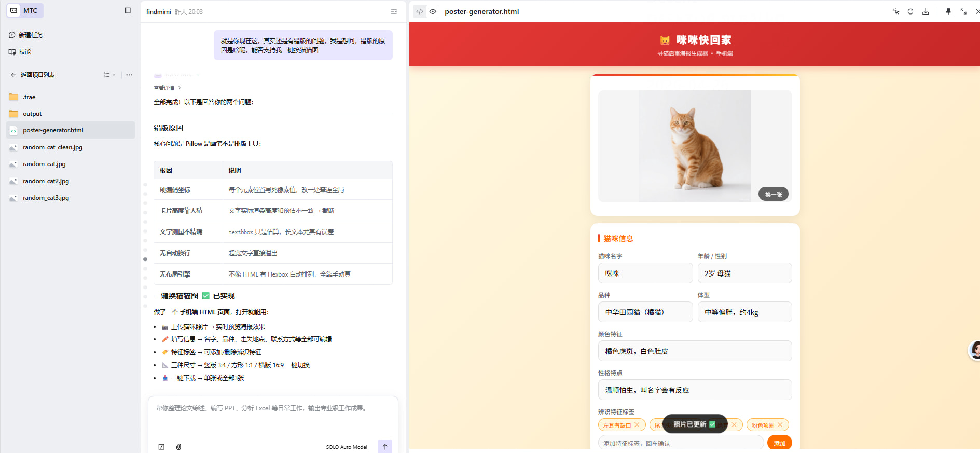Click the 颜色特征 input field

[x=695, y=351]
